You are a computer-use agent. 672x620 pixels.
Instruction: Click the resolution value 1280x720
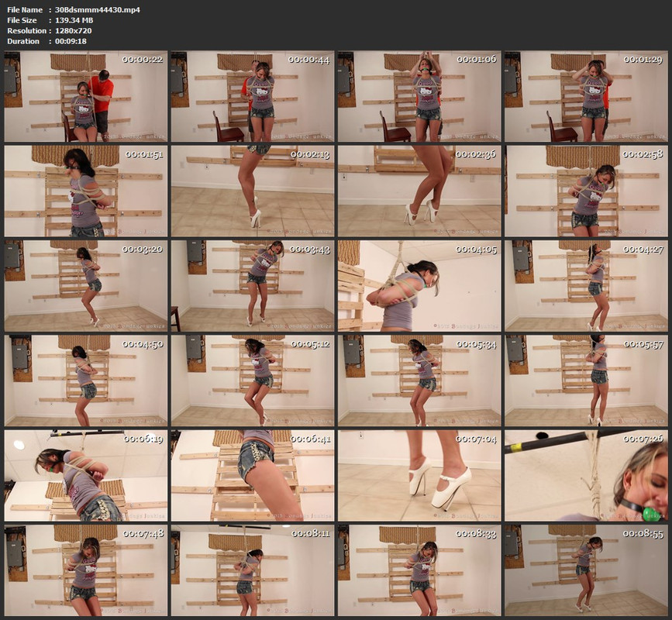[x=73, y=30]
